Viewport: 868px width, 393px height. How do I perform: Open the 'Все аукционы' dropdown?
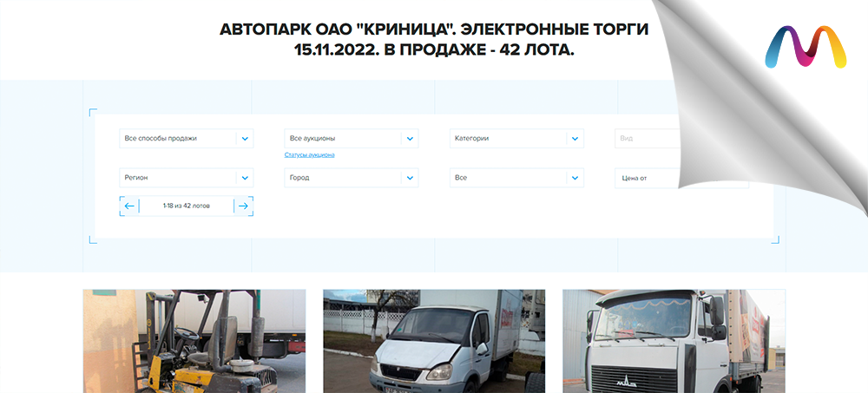(x=351, y=139)
